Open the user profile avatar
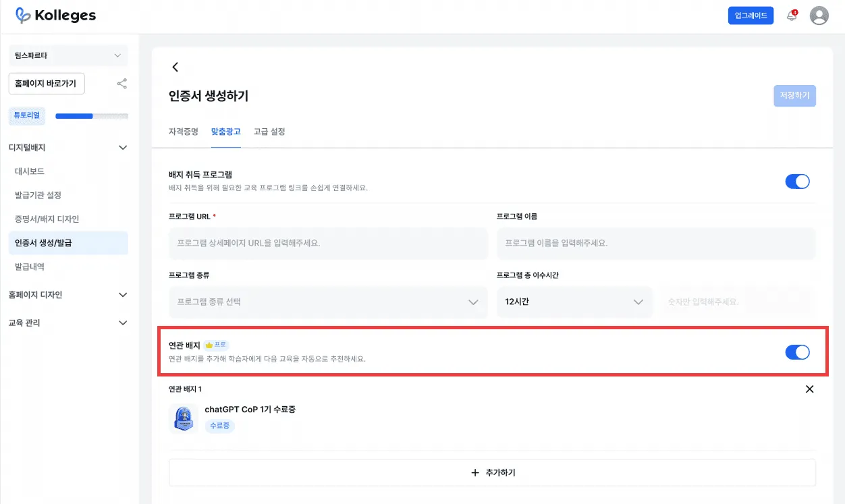 tap(819, 16)
